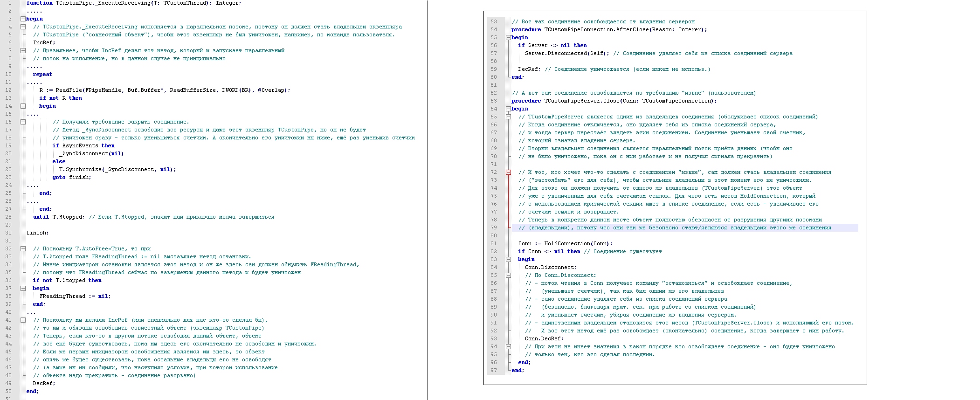Click line number 63 in the right gutter

point(494,101)
